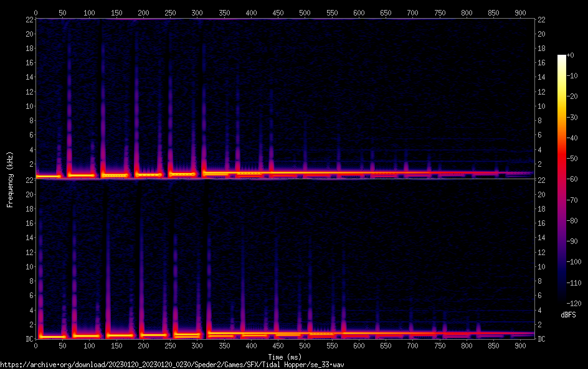Click the 100 ms tick on the top time axis
Screen dimensions: 588x369
tap(90, 12)
